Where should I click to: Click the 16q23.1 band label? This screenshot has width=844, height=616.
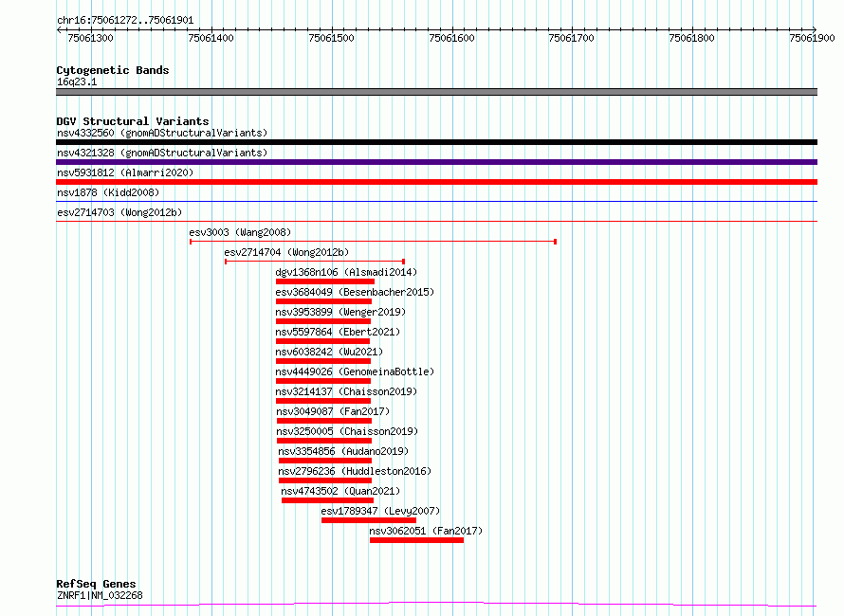pyautogui.click(x=77, y=82)
